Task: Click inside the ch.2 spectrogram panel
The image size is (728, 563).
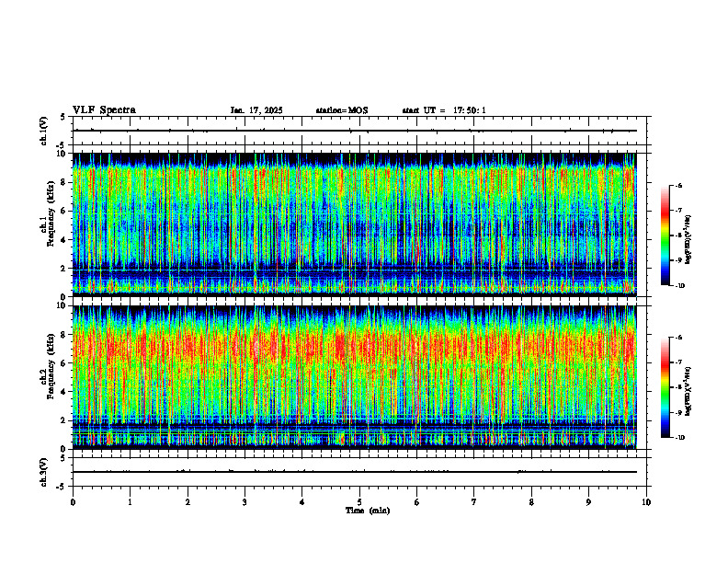Action: click(355, 377)
